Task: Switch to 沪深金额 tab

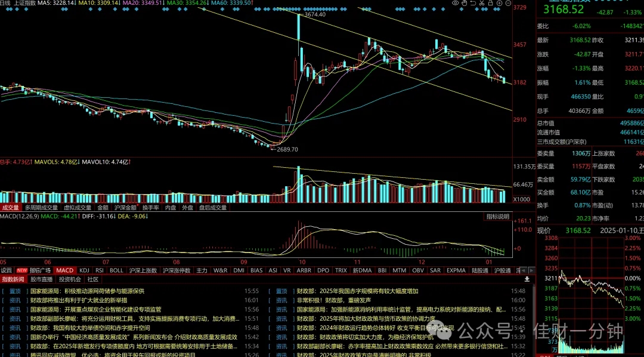Action: coord(125,208)
